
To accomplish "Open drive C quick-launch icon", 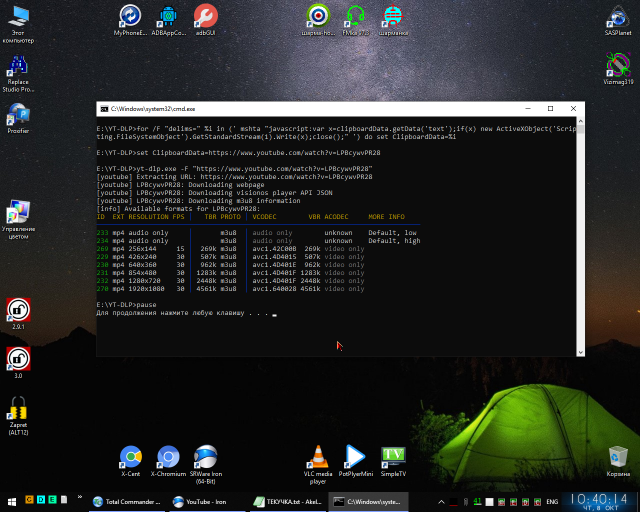I will coord(29,499).
